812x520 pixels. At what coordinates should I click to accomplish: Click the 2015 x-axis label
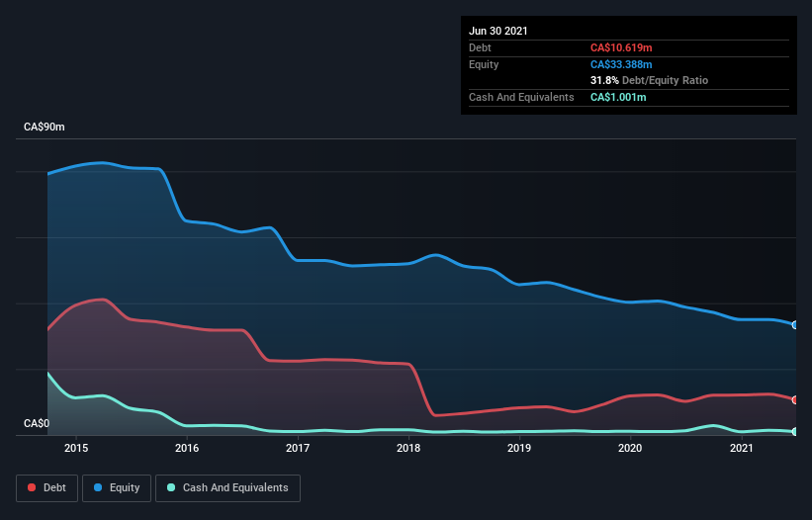[76, 448]
